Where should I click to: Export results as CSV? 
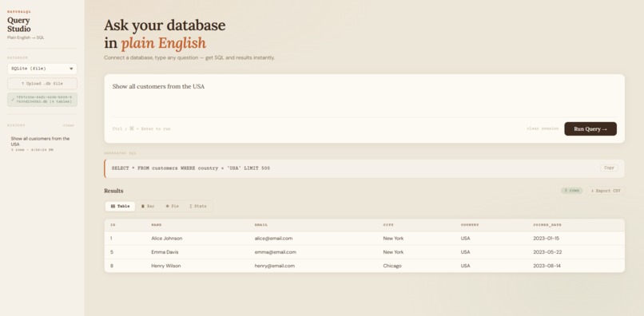pyautogui.click(x=606, y=191)
